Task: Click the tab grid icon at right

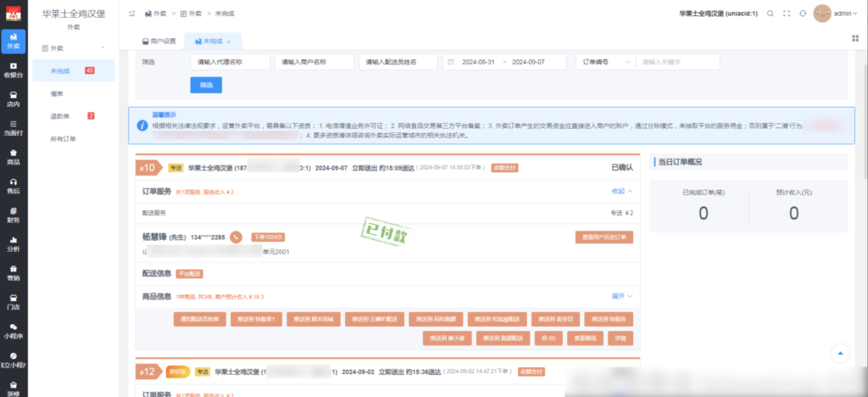Action: coord(855,38)
